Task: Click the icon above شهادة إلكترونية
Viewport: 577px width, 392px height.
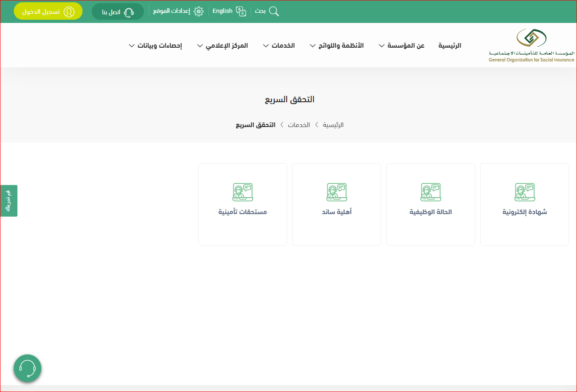Action: pyautogui.click(x=525, y=192)
